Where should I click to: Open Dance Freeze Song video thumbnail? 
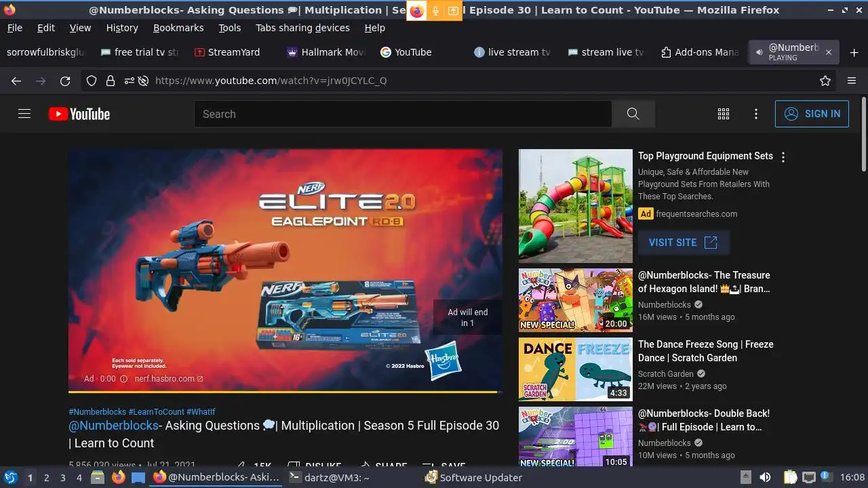(x=576, y=369)
